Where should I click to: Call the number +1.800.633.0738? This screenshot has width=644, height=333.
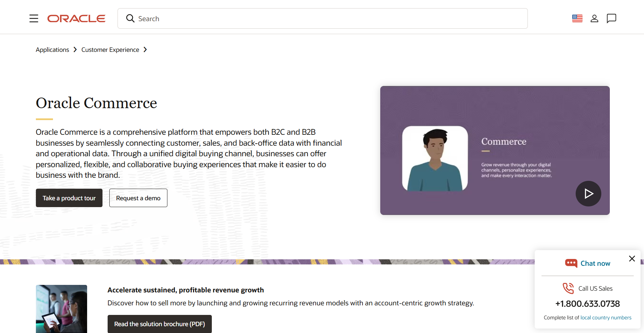pyautogui.click(x=588, y=304)
